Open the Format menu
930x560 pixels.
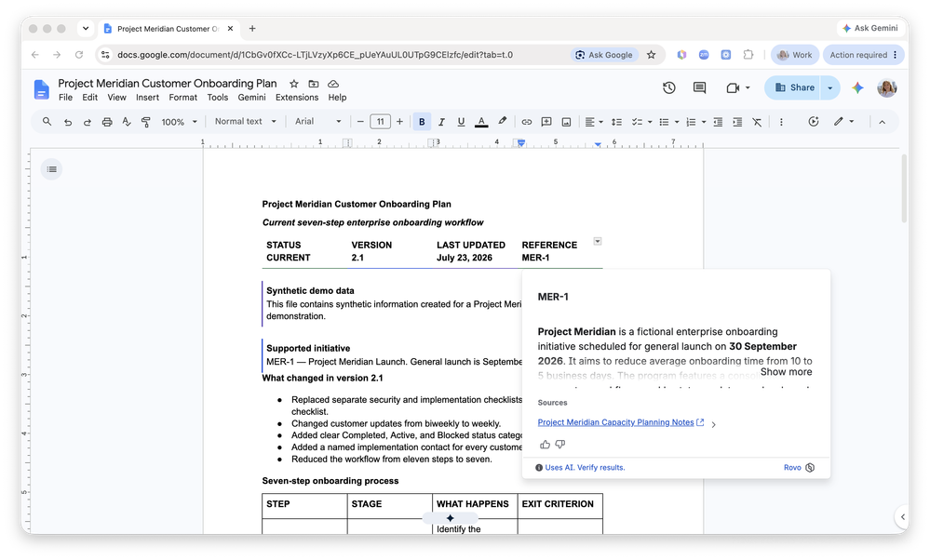[x=182, y=97]
